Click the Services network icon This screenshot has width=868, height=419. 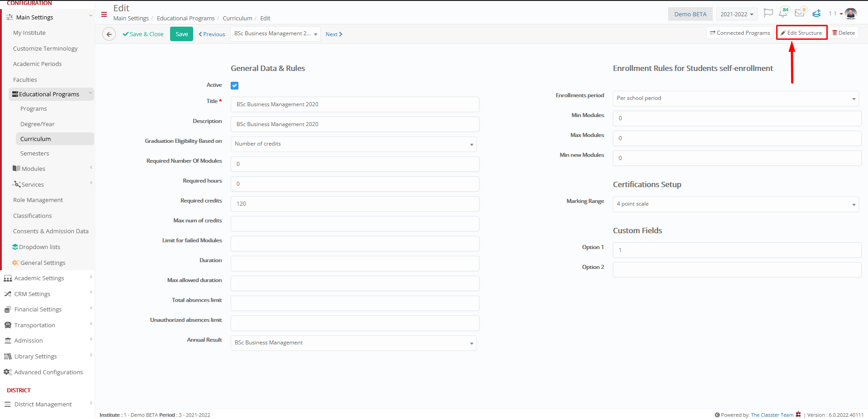pyautogui.click(x=16, y=184)
